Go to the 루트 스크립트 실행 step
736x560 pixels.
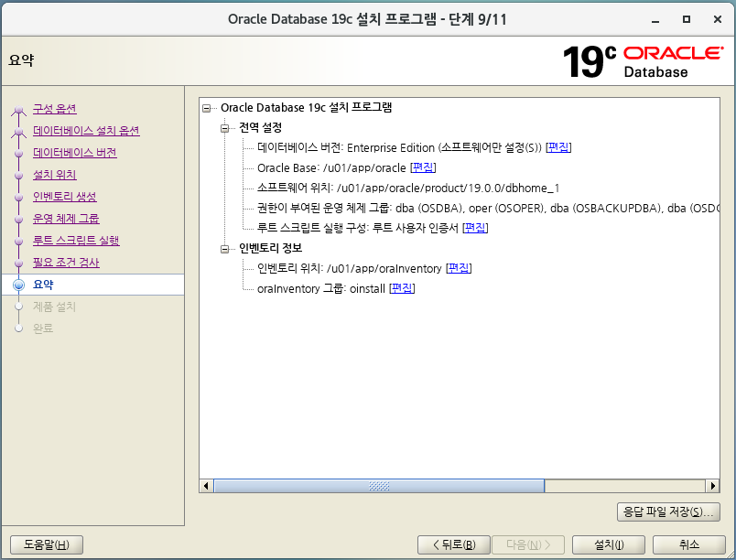[76, 241]
